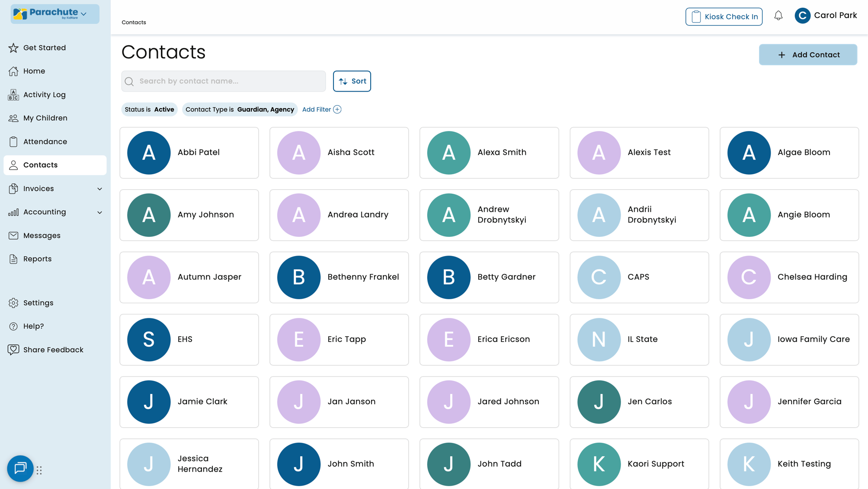Screen dimensions: 868x489
Task: Open the Sort options
Action: point(352,81)
